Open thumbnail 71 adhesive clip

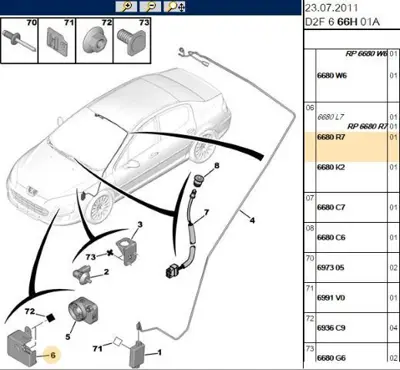pos(57,41)
